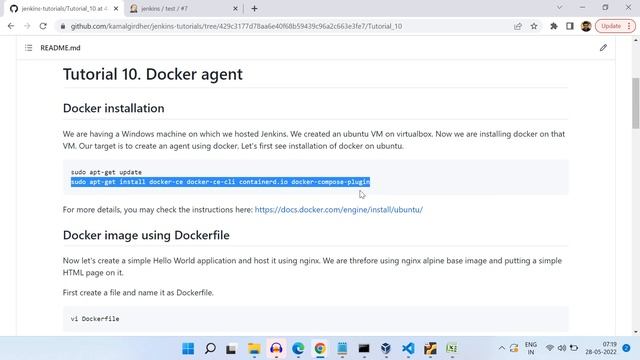Open the volume speaker tray icon

(x=562, y=348)
